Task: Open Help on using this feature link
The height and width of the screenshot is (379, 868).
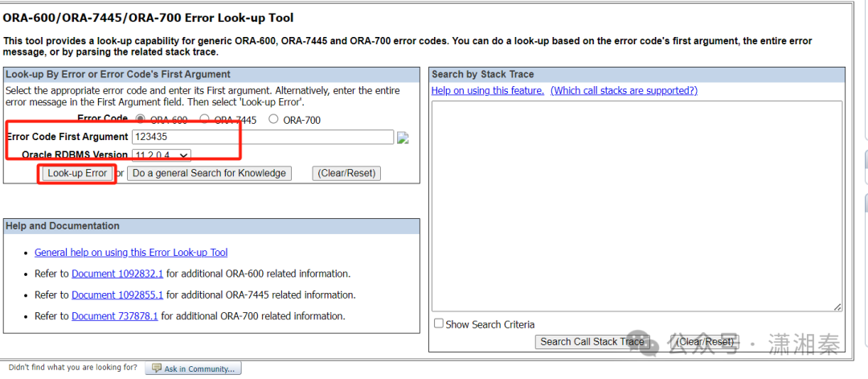Action: [488, 90]
